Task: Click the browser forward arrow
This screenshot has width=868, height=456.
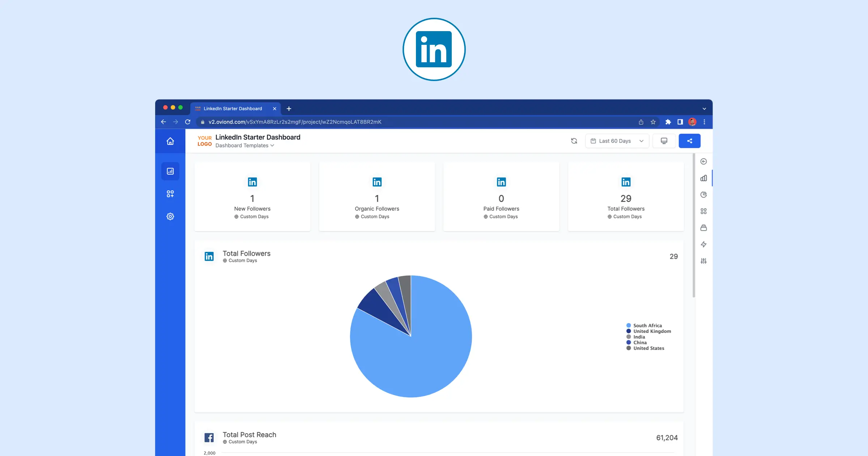Action: (175, 122)
